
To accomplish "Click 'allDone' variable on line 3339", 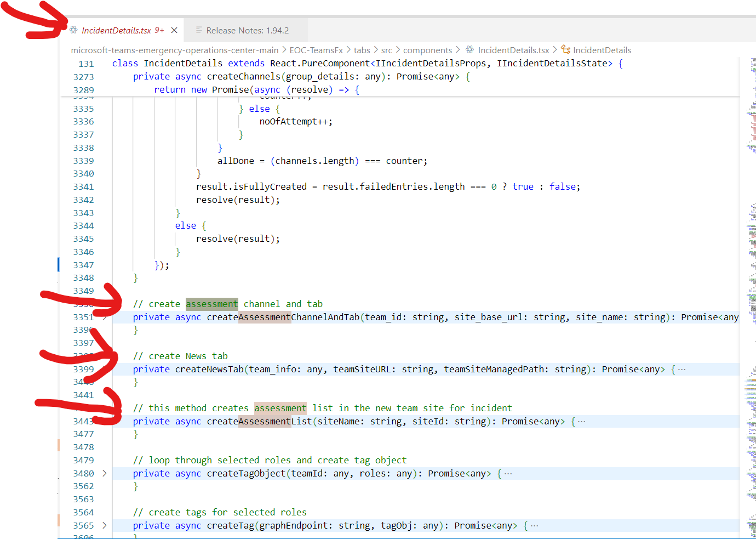I will point(236,161).
